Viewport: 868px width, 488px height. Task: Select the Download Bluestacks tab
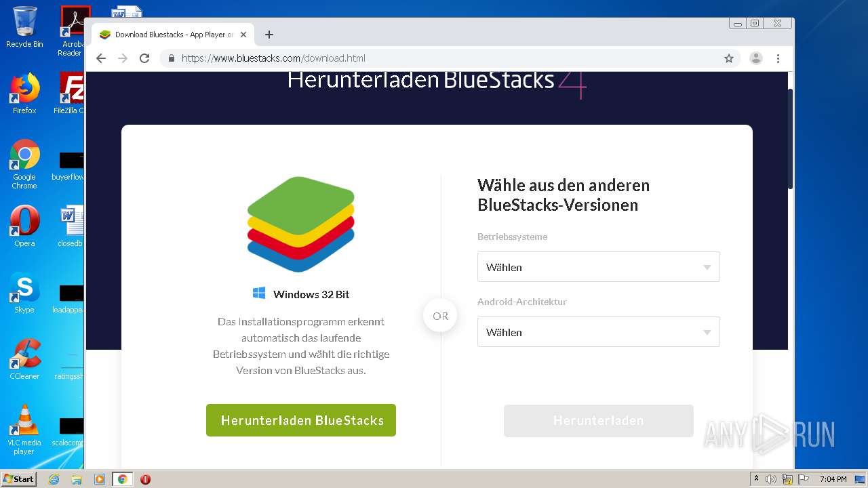pyautogui.click(x=173, y=35)
